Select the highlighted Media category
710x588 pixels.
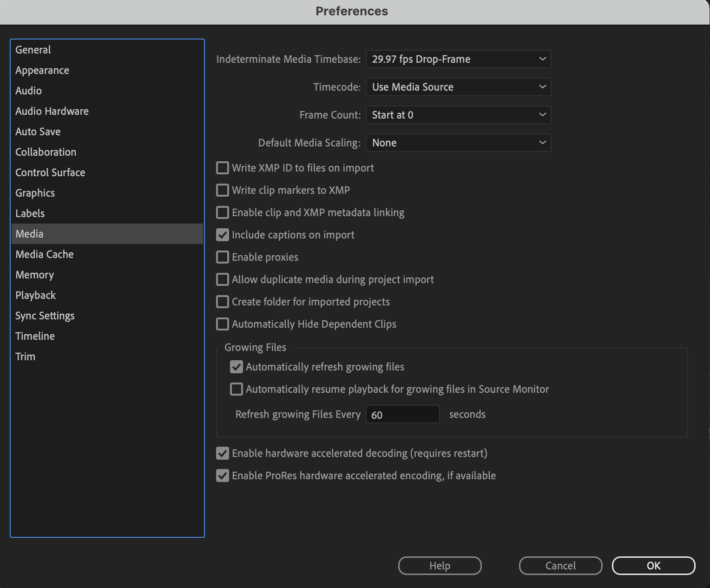(x=107, y=234)
